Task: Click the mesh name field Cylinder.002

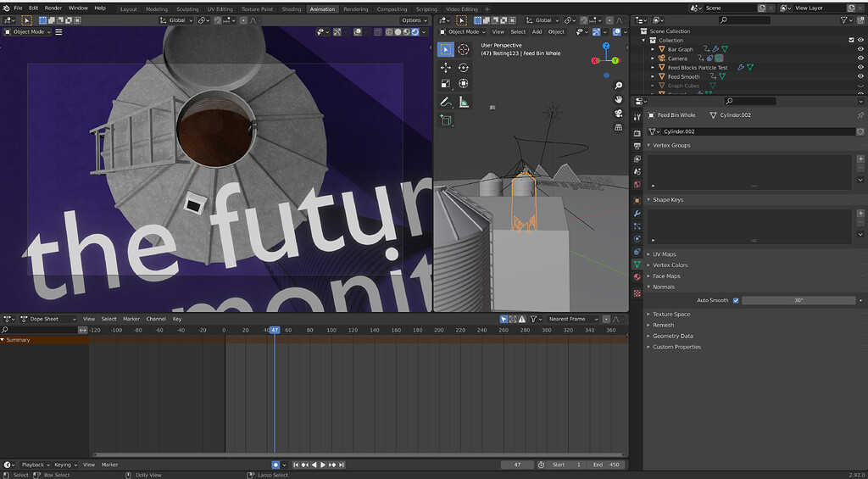Action: [759, 131]
